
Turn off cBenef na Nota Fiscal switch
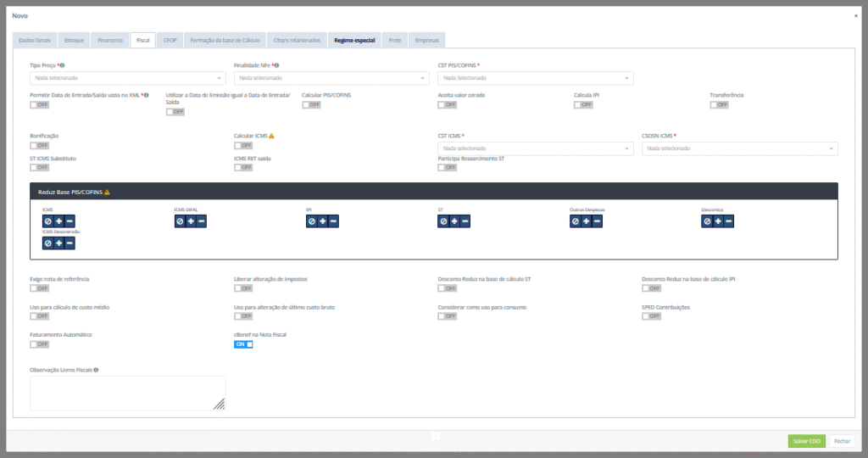(x=243, y=343)
